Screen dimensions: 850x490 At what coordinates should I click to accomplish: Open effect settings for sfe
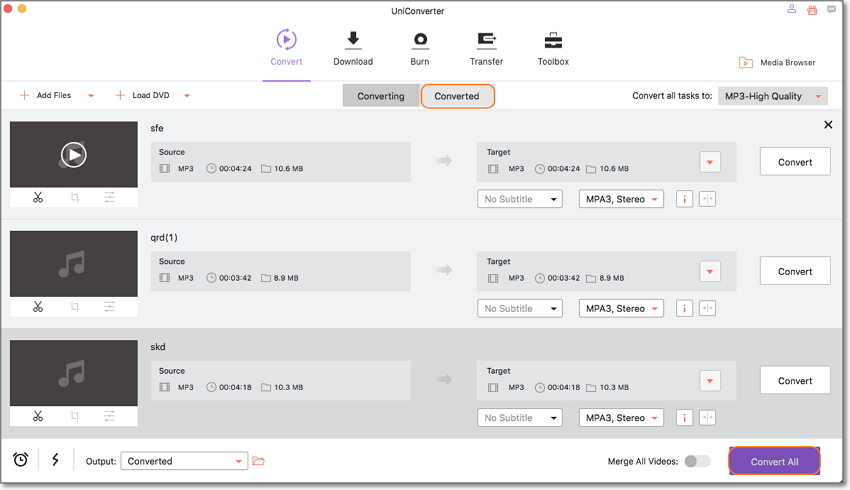(110, 197)
